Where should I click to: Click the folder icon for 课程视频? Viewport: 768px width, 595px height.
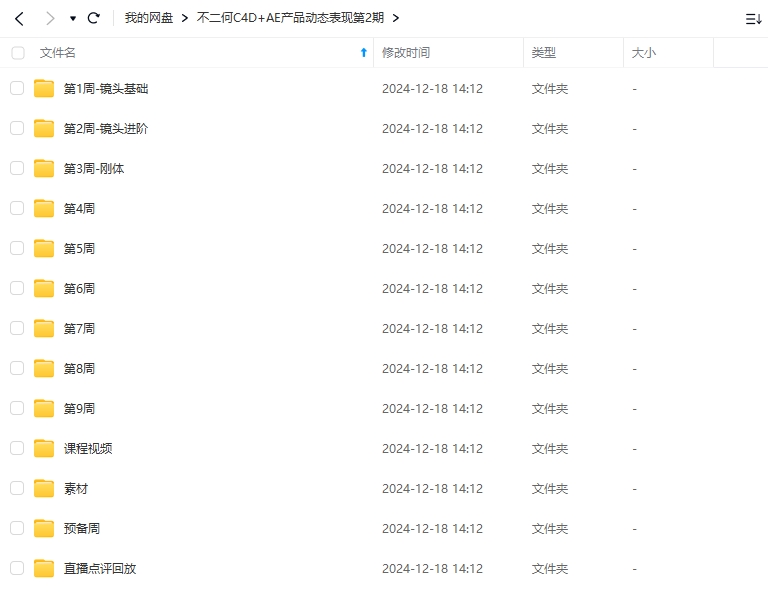[x=44, y=448]
